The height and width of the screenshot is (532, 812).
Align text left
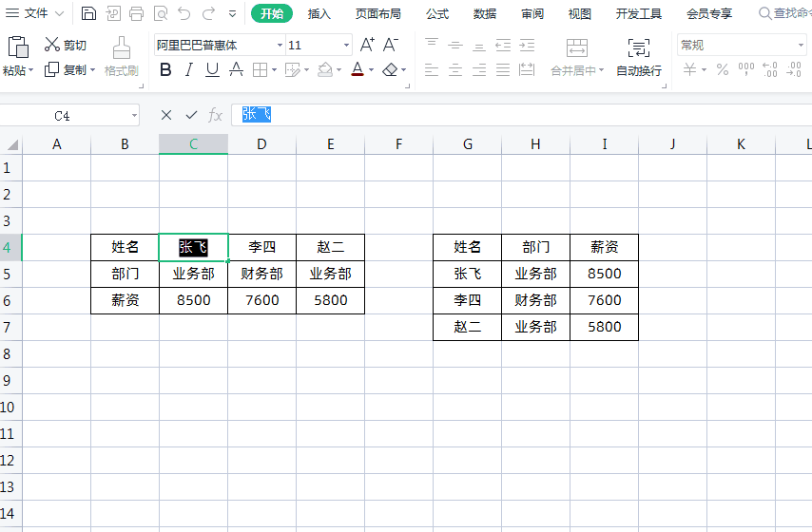pyautogui.click(x=432, y=69)
